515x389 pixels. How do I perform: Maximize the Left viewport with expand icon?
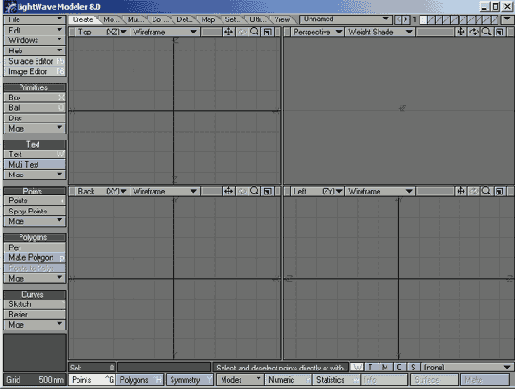(x=499, y=191)
